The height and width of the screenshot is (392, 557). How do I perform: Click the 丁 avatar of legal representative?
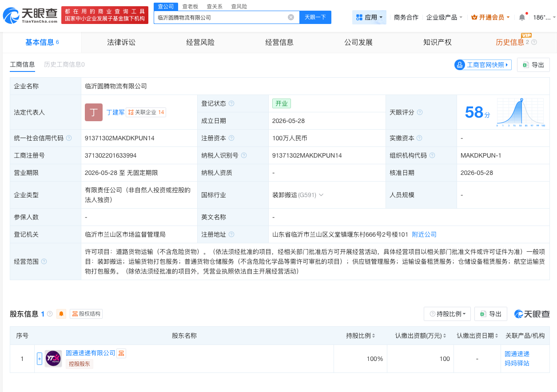[x=93, y=112]
